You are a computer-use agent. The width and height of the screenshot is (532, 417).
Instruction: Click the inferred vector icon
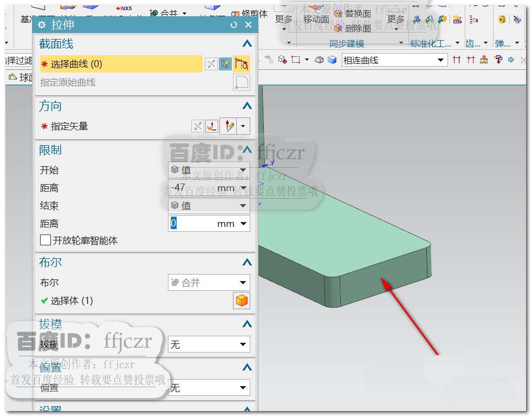(x=229, y=126)
